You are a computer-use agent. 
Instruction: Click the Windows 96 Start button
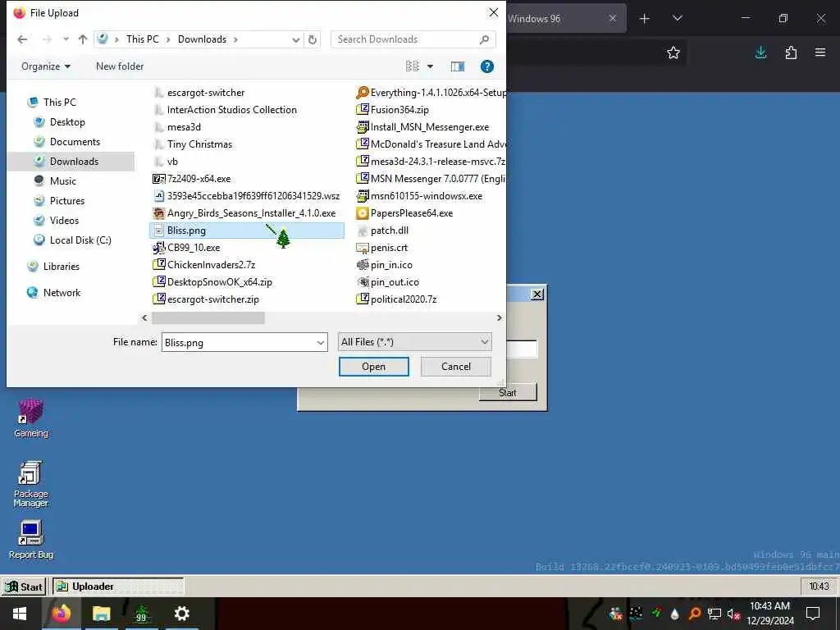(24, 587)
